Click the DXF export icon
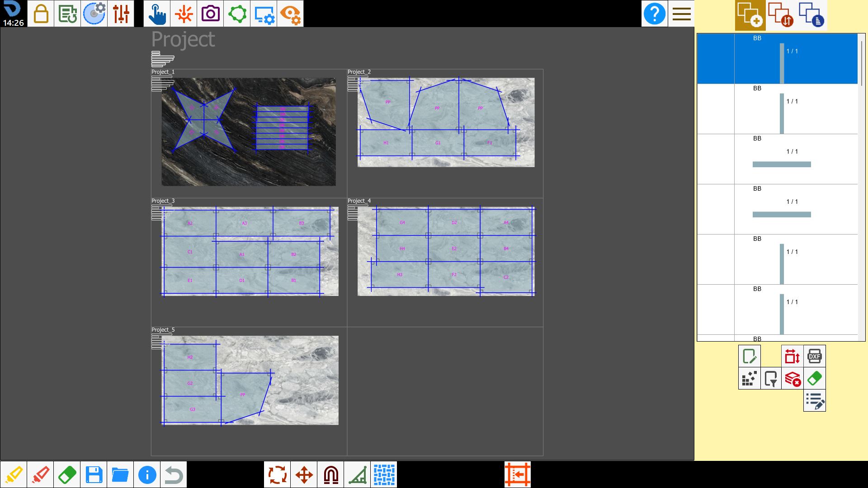 click(x=814, y=356)
